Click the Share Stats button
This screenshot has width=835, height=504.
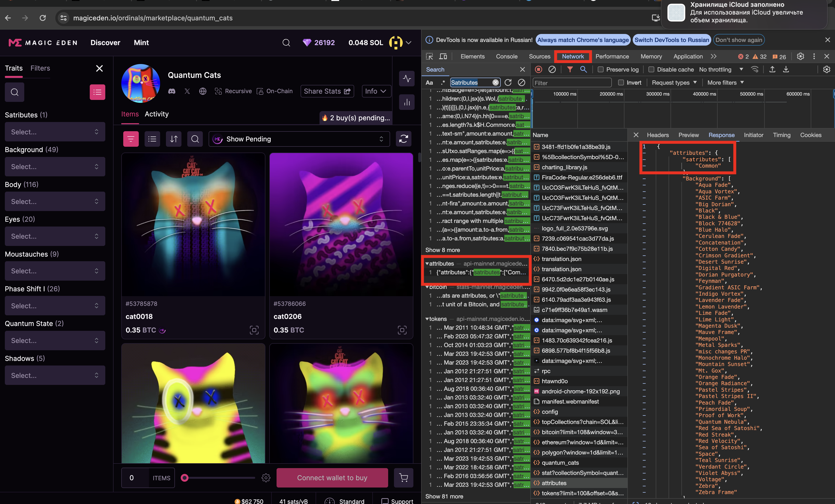click(x=327, y=91)
